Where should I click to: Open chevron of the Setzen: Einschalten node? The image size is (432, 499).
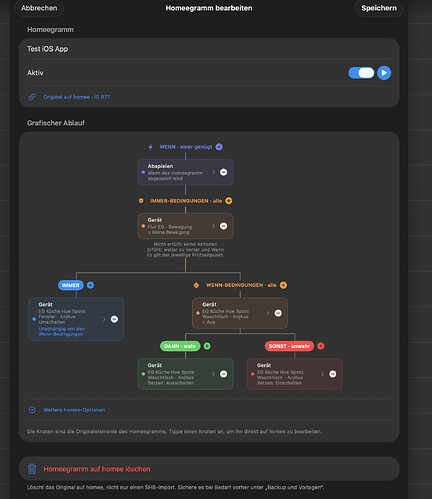click(x=322, y=374)
